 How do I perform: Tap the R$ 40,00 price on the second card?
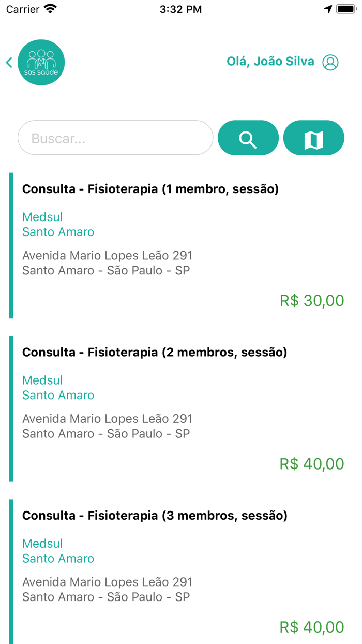click(312, 463)
